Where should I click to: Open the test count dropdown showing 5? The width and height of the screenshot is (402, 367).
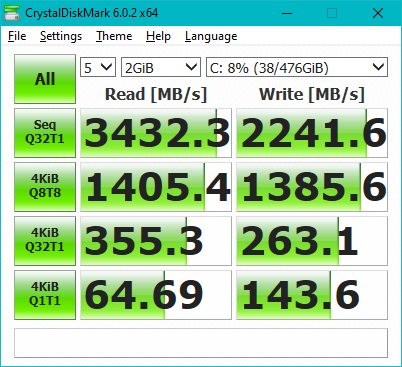[98, 67]
